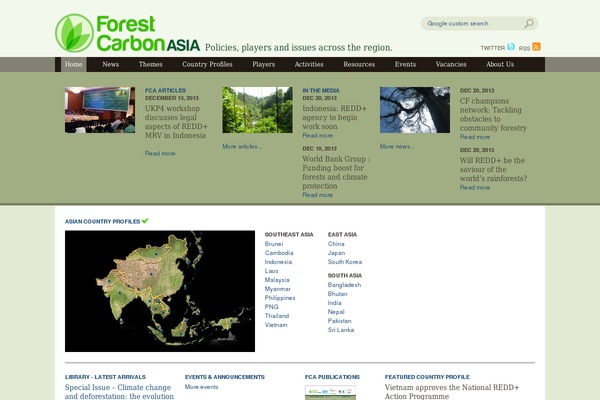
Task: Read more on Indonesia REDD+ agency story
Action: (318, 136)
